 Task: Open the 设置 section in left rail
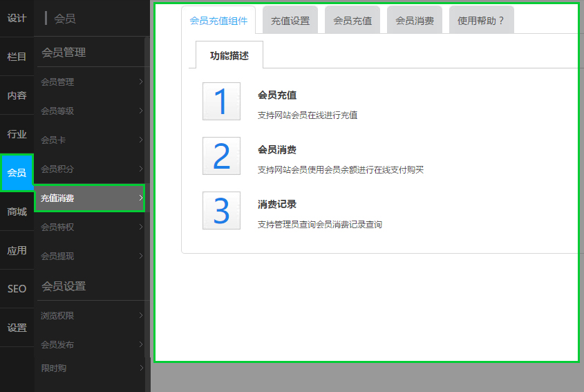click(x=17, y=328)
